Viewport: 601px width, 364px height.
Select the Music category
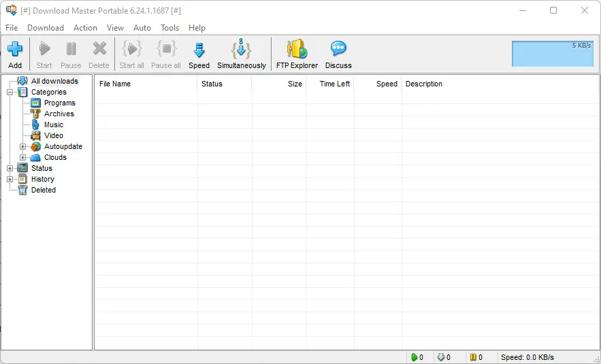(x=54, y=125)
